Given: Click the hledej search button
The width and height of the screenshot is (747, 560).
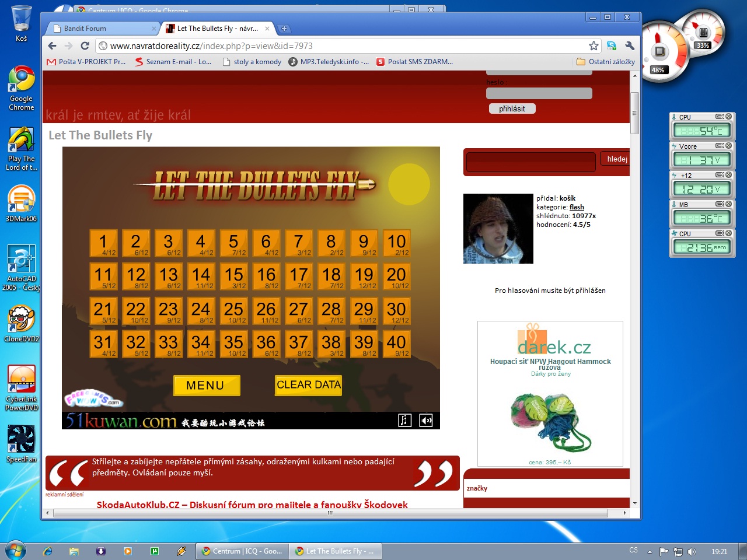Looking at the screenshot, I should click(x=617, y=159).
